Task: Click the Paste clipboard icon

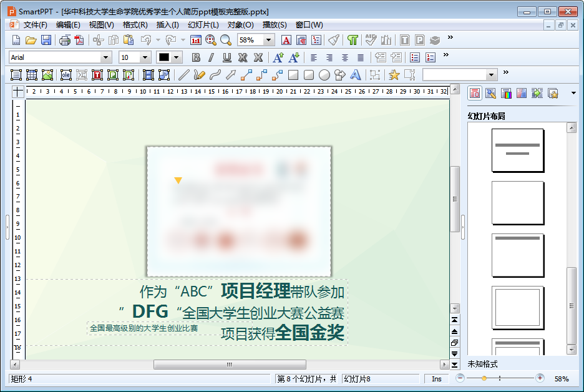Action: (x=129, y=40)
